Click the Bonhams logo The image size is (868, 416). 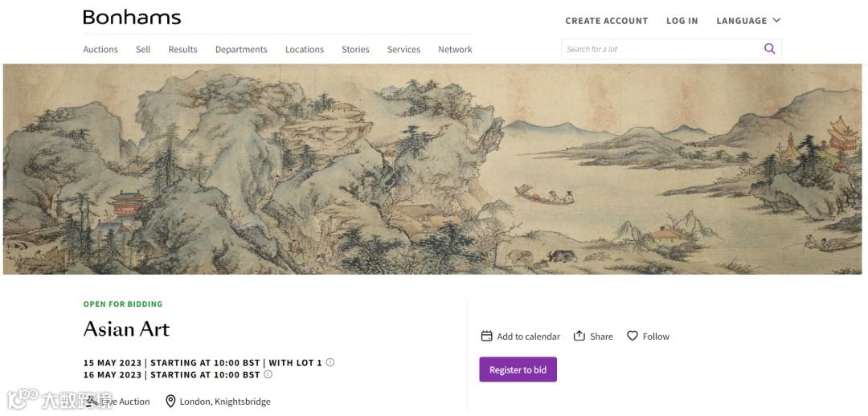click(132, 18)
